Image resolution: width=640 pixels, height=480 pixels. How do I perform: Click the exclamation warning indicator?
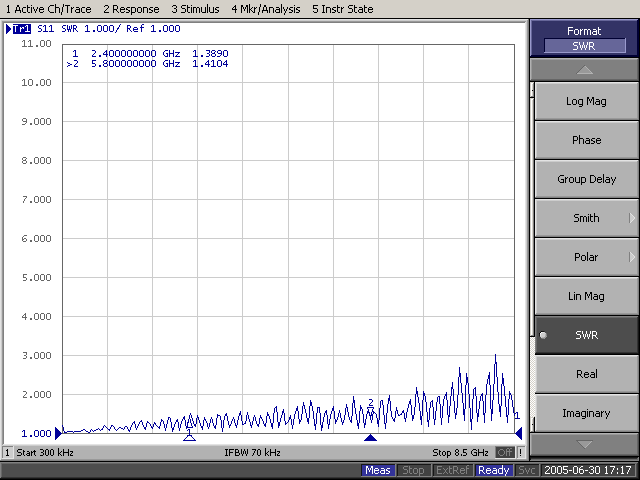pyautogui.click(x=520, y=452)
